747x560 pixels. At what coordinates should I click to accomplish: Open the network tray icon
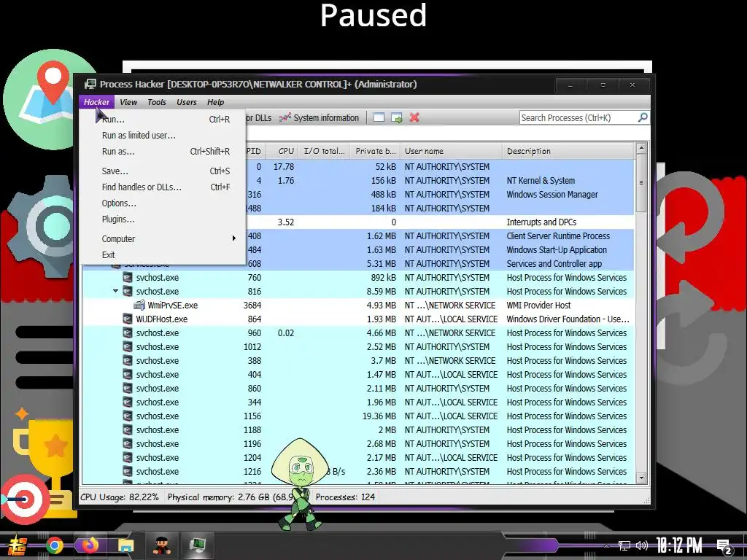624,545
